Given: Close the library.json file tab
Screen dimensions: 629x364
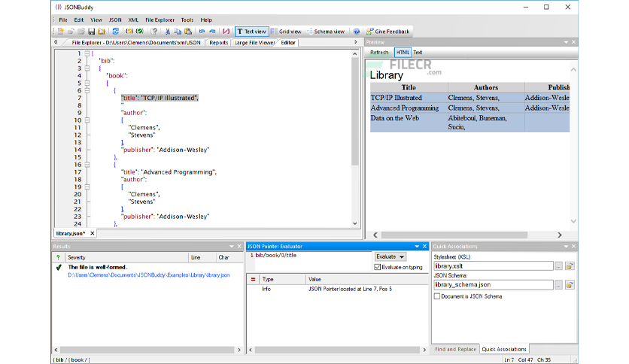Looking at the screenshot, I should [x=93, y=233].
